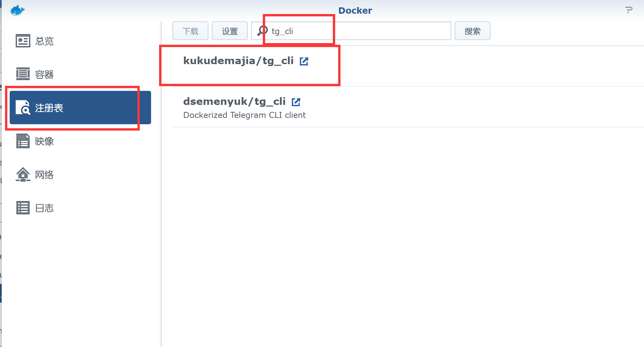The image size is (644, 347).
Task: Click the magnifier icon in search box
Action: click(262, 31)
